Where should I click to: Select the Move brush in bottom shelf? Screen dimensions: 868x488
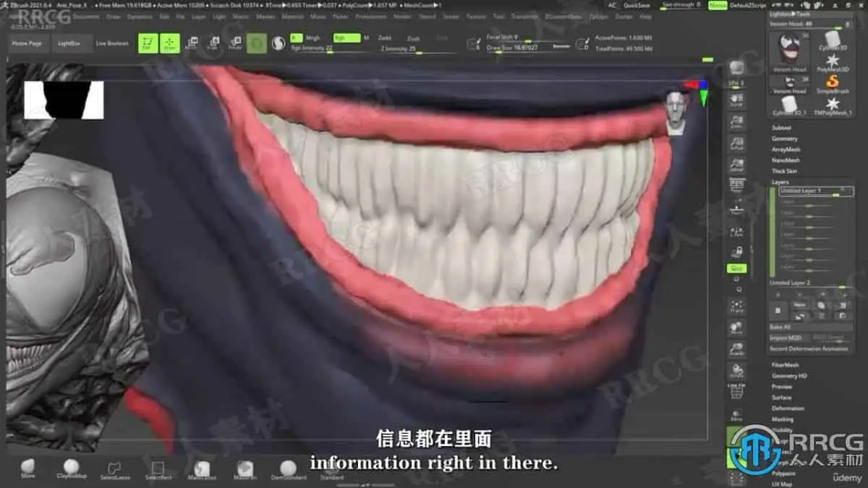[x=27, y=468]
